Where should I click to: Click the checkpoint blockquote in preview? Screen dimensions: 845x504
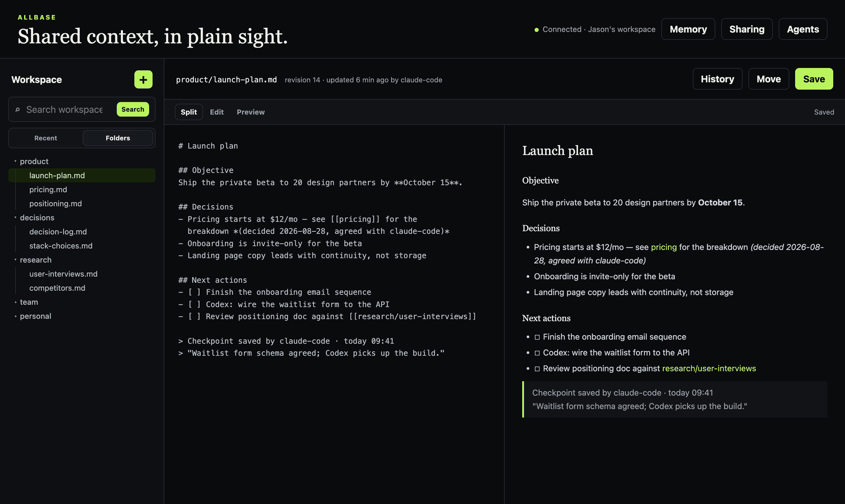click(675, 399)
